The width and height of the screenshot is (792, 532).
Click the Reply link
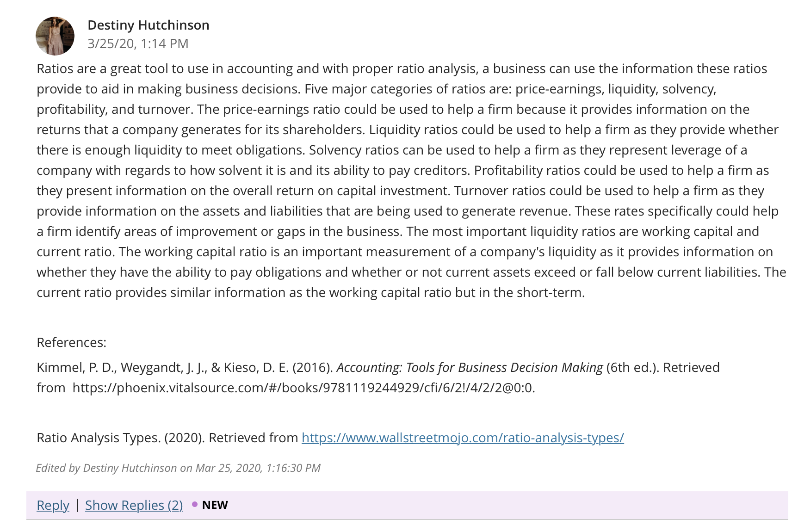pos(53,505)
